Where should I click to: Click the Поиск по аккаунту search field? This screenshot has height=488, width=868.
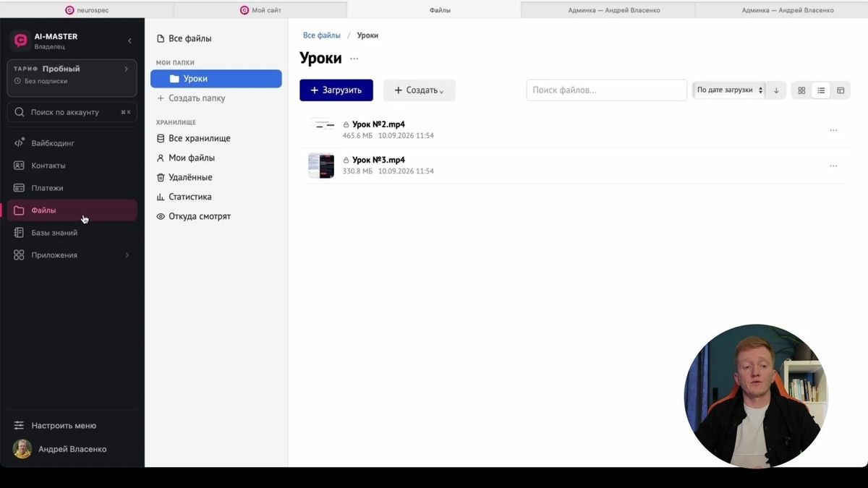pos(72,112)
